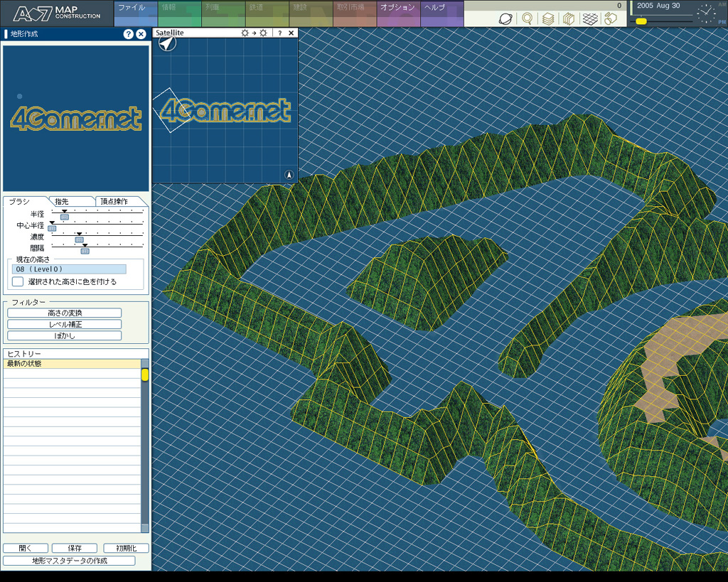Switch to the ブラシ tab
Viewport: 728px width, 582px height.
point(26,201)
